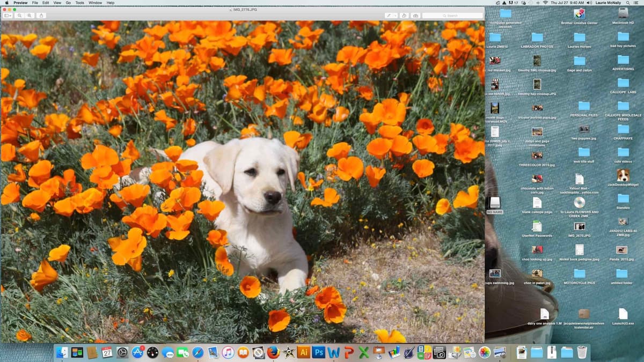This screenshot has width=644, height=362.
Task: Click the Laurie McNally user menu
Action: [608, 3]
